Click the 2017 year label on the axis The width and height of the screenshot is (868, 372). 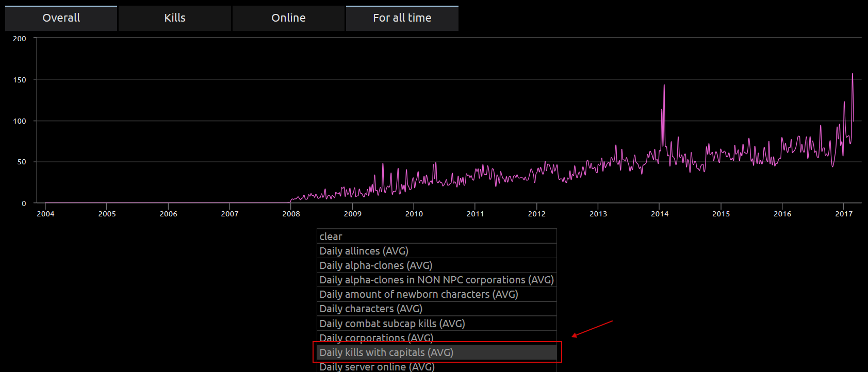[844, 214]
